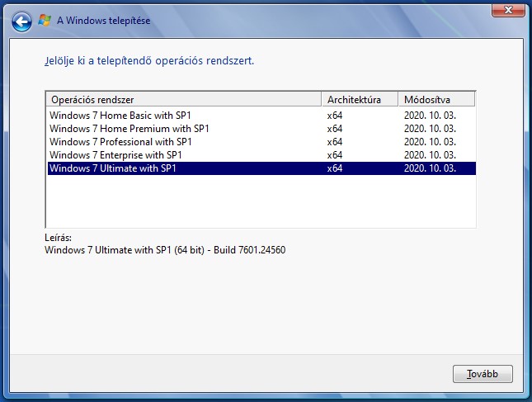Click the date in the Home Basic row

[430, 116]
